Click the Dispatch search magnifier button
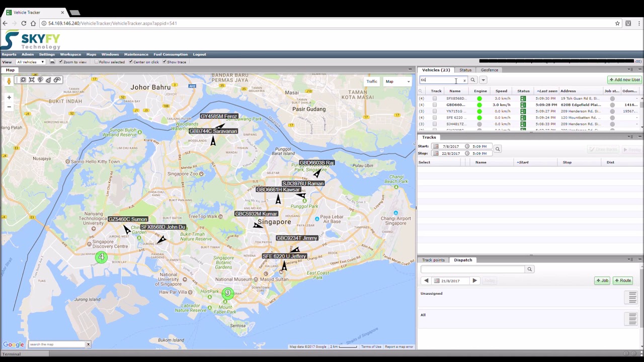Viewport: 644px width, 362px height. [529, 269]
